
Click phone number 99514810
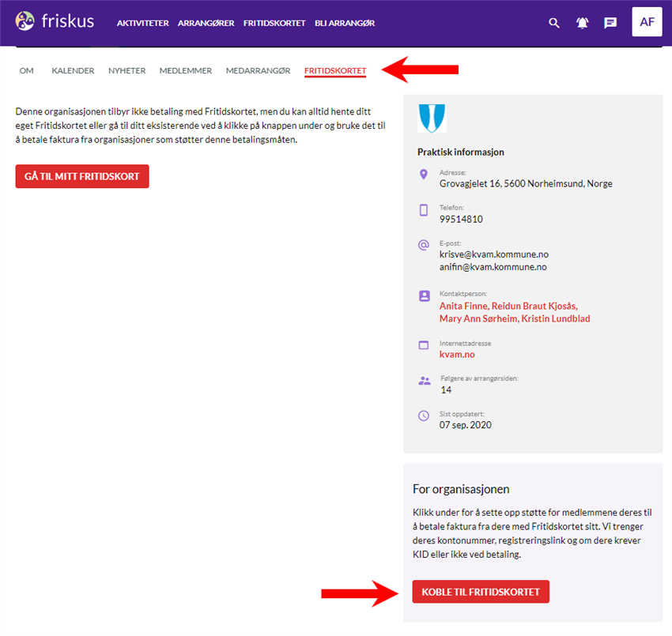pyautogui.click(x=461, y=220)
